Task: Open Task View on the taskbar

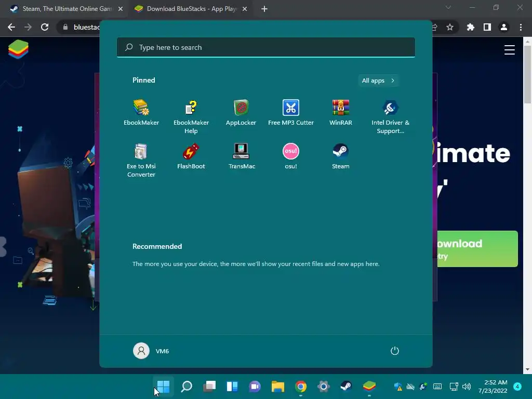Action: point(209,386)
